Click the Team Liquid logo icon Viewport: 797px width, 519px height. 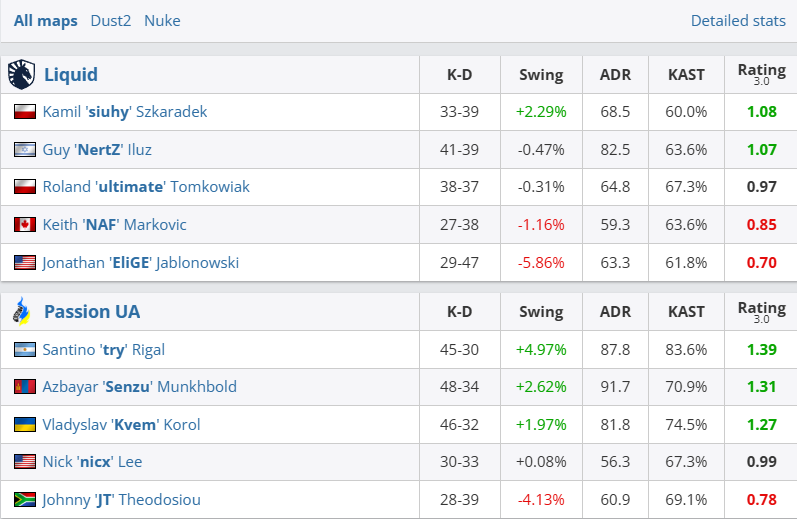click(21, 74)
